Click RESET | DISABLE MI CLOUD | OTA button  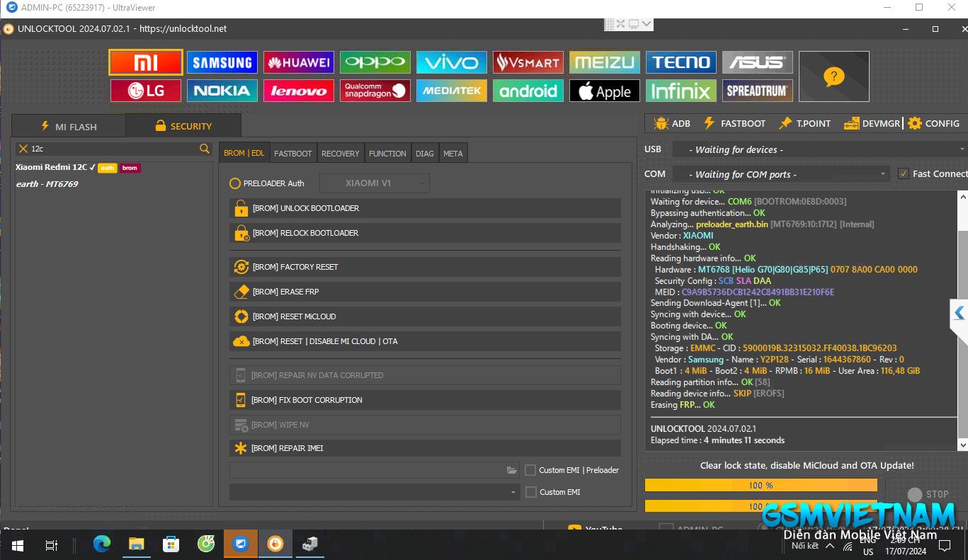click(x=425, y=341)
